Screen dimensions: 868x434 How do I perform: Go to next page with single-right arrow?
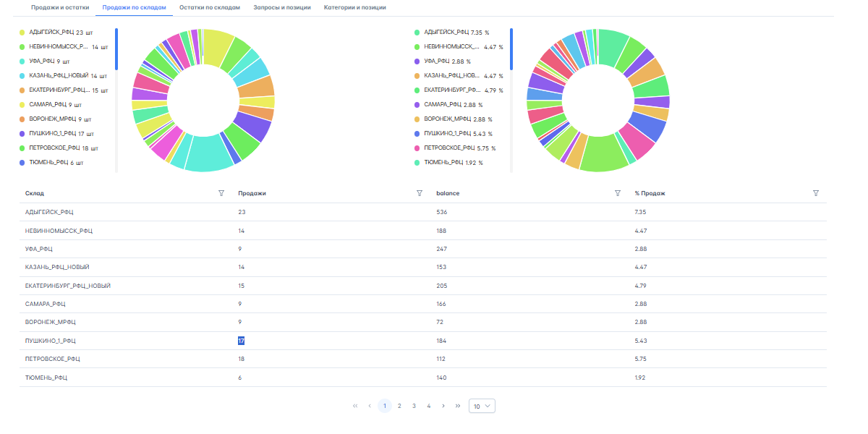point(443,406)
